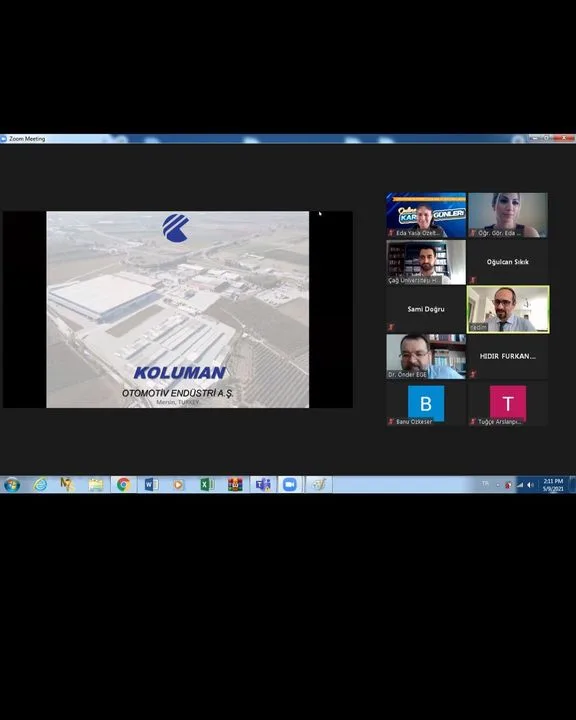Screen dimensions: 576x720
Task: Select the Sami Doğru participant tile
Action: click(x=426, y=309)
